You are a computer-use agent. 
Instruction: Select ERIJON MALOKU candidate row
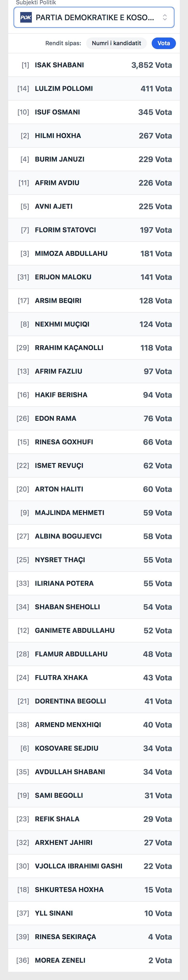tap(94, 277)
